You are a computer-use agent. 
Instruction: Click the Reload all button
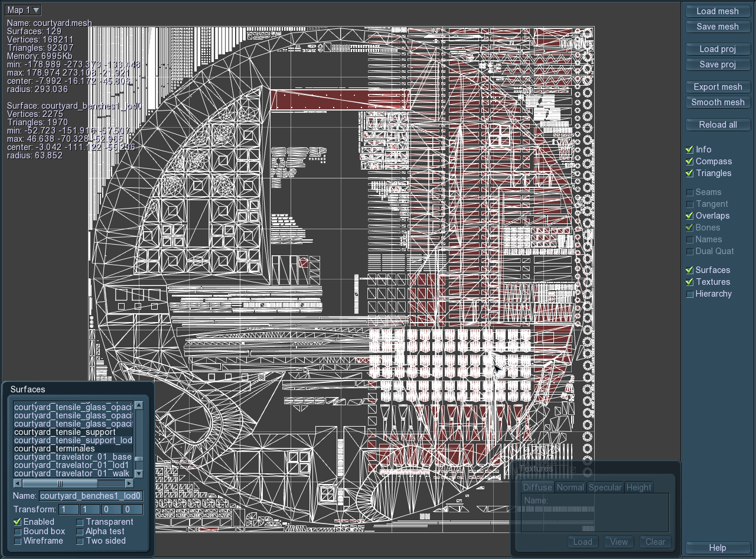click(718, 125)
